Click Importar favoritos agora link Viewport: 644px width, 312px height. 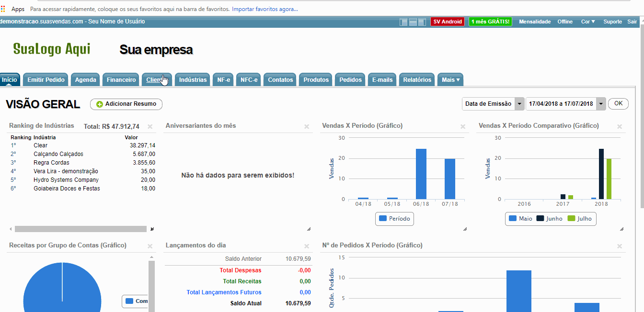click(x=265, y=9)
